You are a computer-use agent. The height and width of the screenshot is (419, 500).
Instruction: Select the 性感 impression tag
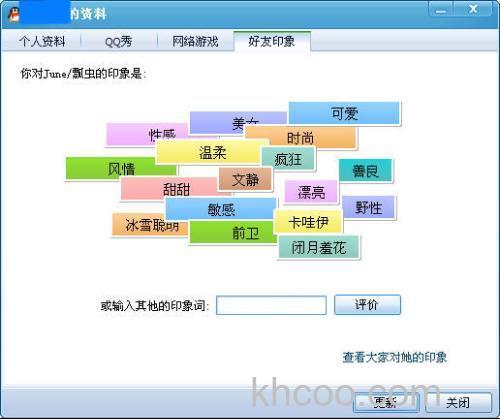[147, 134]
